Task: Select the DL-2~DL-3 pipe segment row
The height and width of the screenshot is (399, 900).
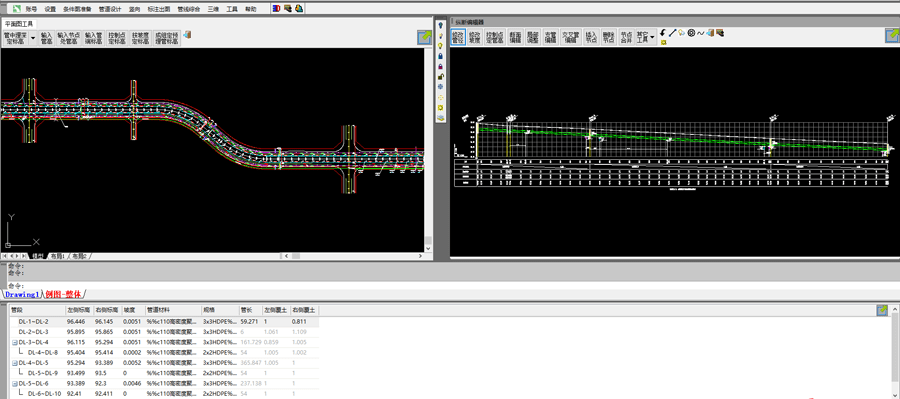Action: (x=164, y=332)
